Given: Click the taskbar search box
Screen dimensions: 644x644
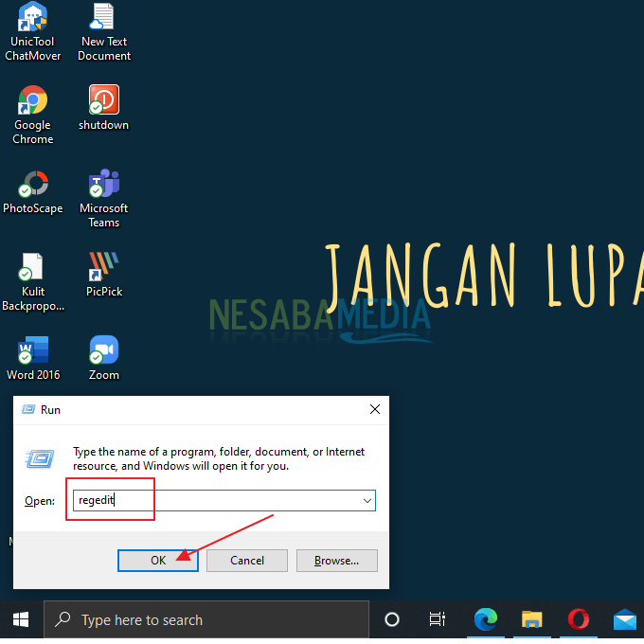Looking at the screenshot, I should pyautogui.click(x=206, y=620).
